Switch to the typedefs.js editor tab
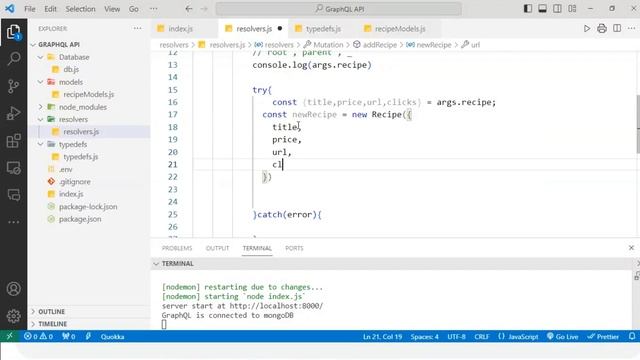Screen dimensions: 640x360 324,29
